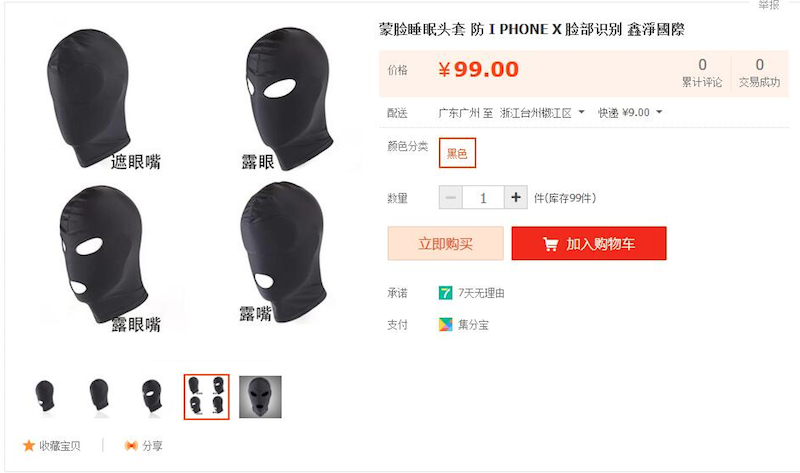Increase quantity with the plus button
The height and width of the screenshot is (473, 800).
coord(516,197)
